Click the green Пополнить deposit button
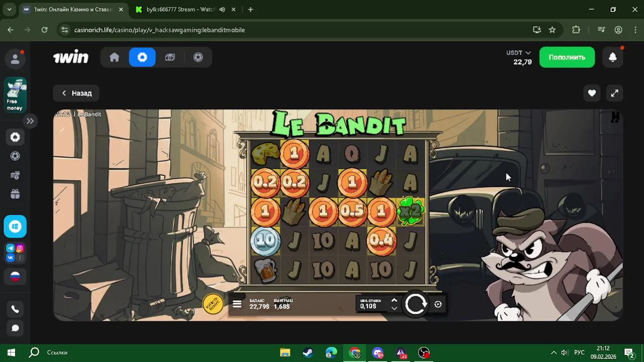 (567, 57)
